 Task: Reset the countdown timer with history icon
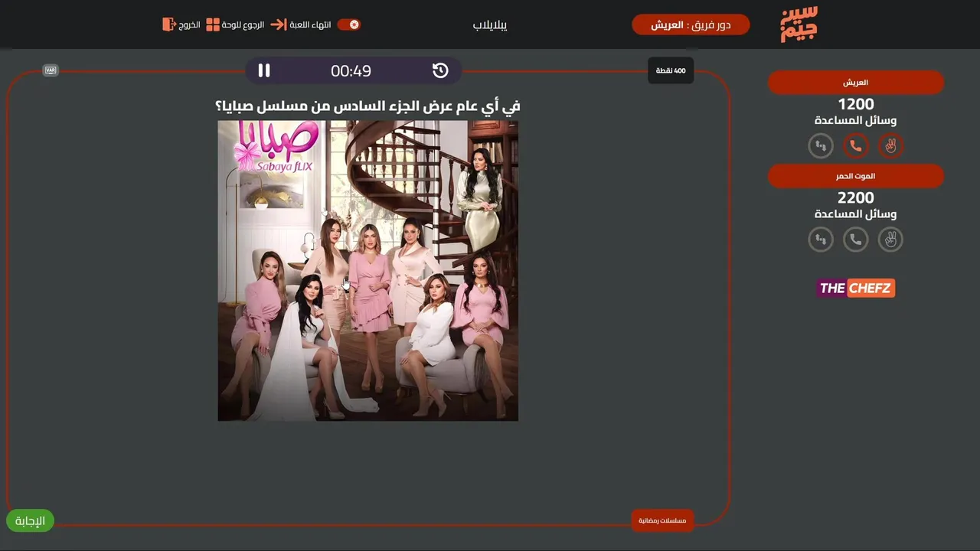tap(440, 70)
